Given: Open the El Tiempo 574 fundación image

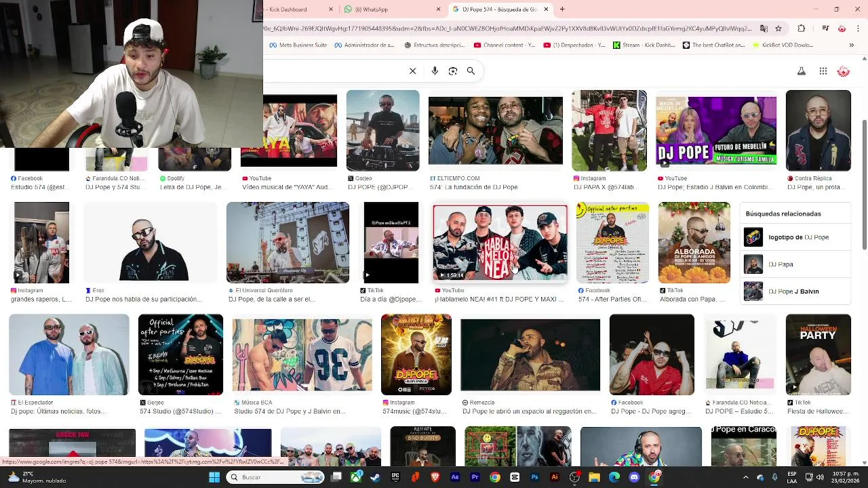Looking at the screenshot, I should point(496,130).
